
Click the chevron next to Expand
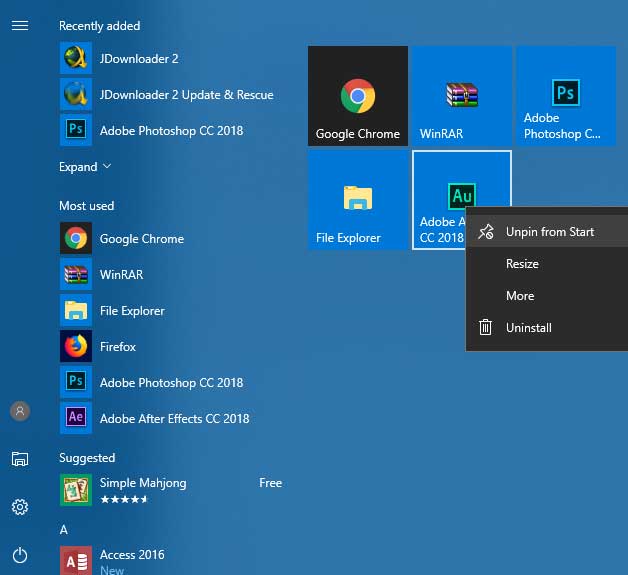coord(107,166)
